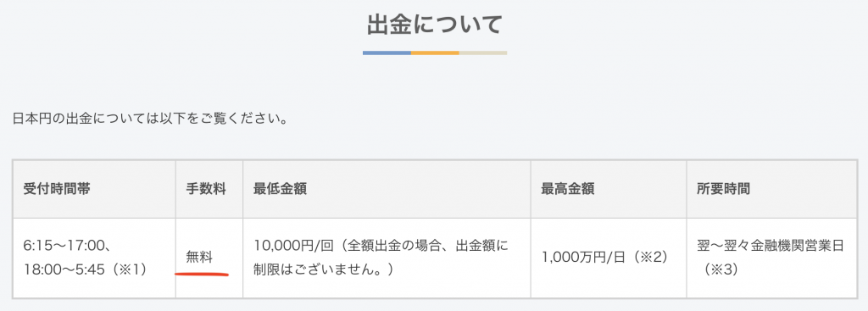Select the 最低金額 column header

[x=280, y=189]
